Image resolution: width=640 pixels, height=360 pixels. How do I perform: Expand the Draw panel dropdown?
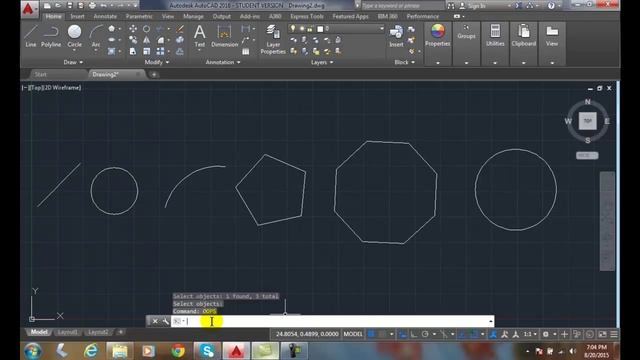click(x=73, y=62)
